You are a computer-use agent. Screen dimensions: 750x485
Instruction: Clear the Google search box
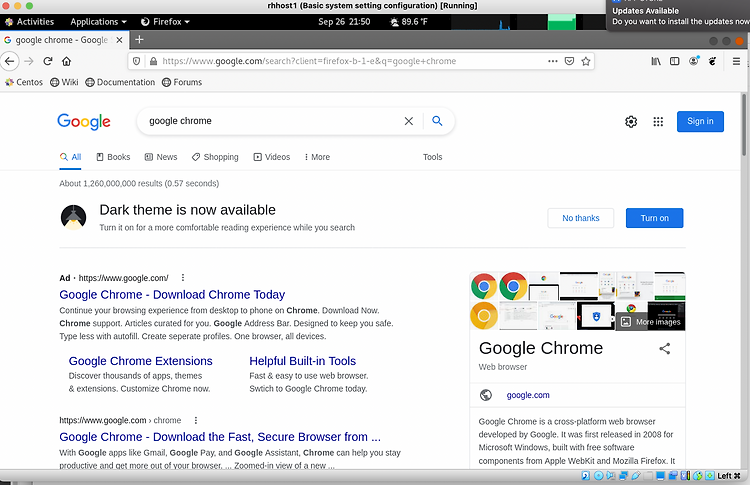[x=408, y=121]
